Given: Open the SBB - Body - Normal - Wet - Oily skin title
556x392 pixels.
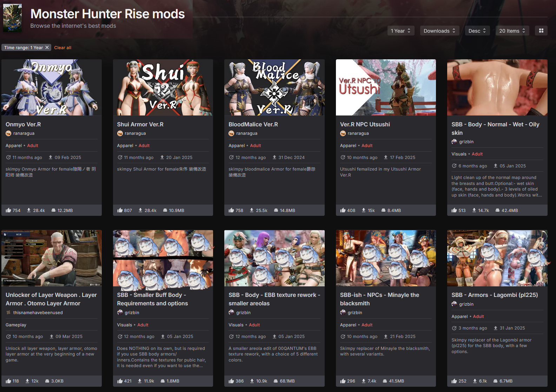Looking at the screenshot, I should pyautogui.click(x=495, y=128).
